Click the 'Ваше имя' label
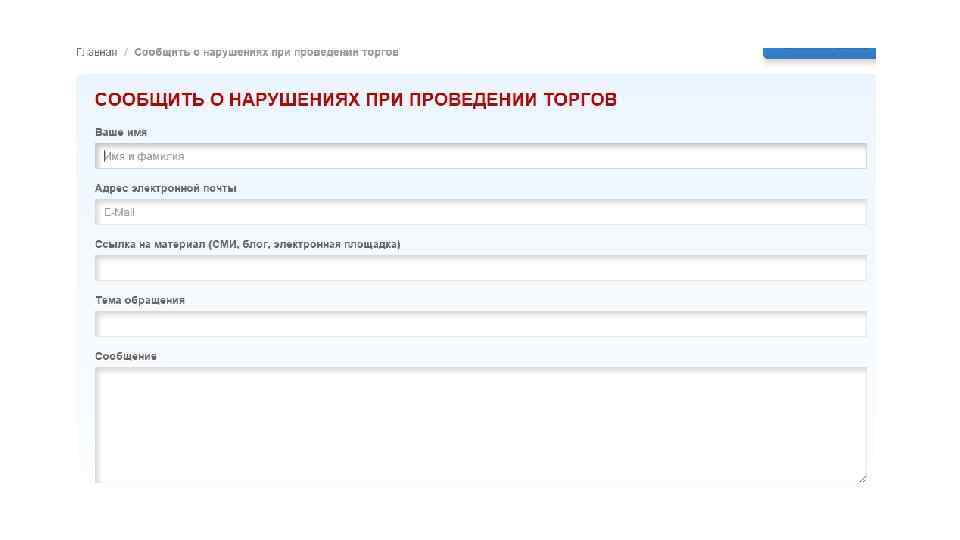Image resolution: width=960 pixels, height=540 pixels. [121, 132]
